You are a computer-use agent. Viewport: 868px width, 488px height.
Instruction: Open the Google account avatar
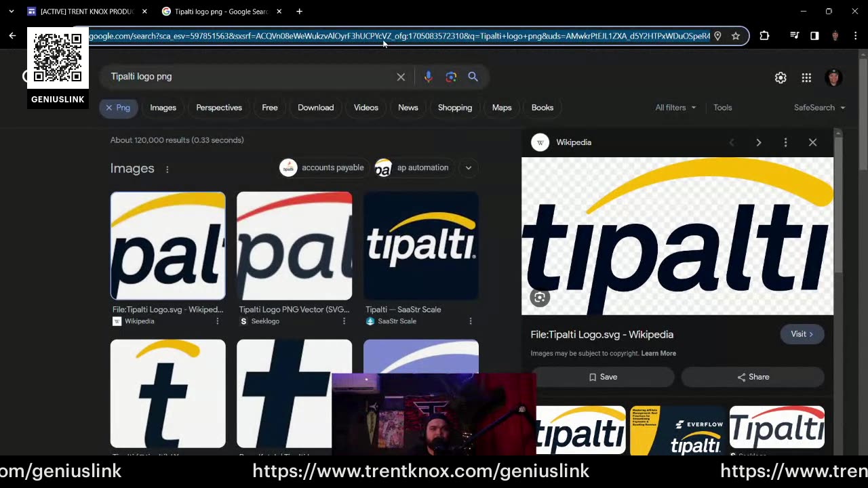tap(833, 78)
